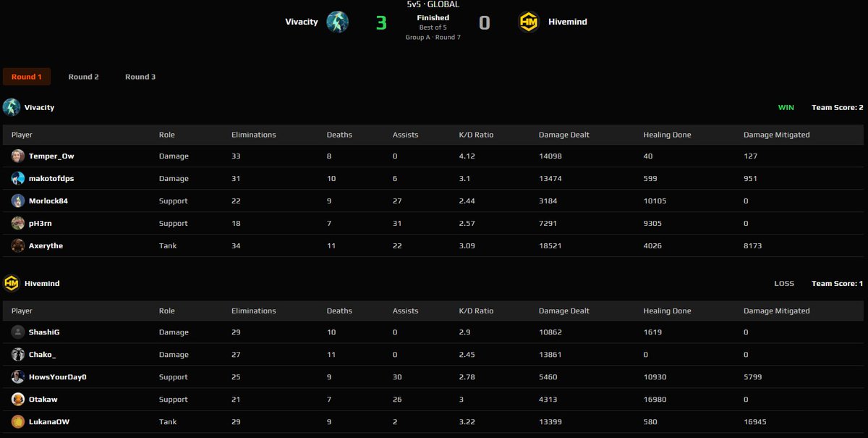Click Axerythe's damage dealt value 18521
The width and height of the screenshot is (868, 438).
click(550, 245)
